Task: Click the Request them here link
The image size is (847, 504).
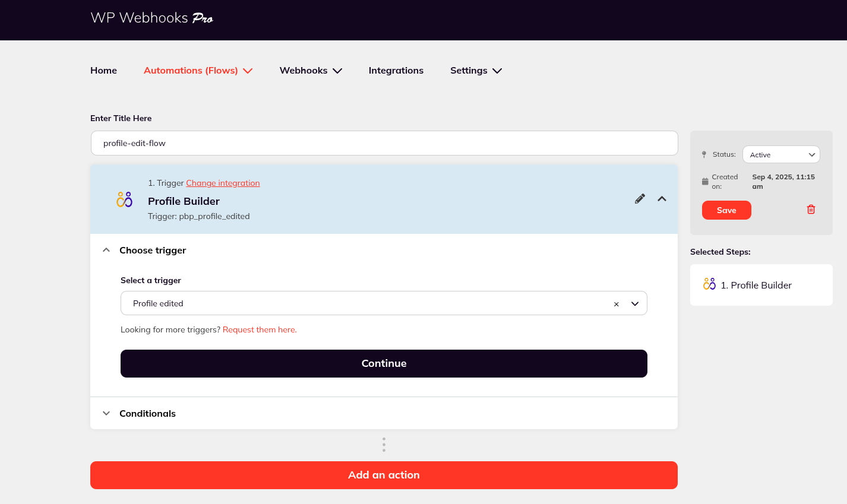Action: pos(260,329)
